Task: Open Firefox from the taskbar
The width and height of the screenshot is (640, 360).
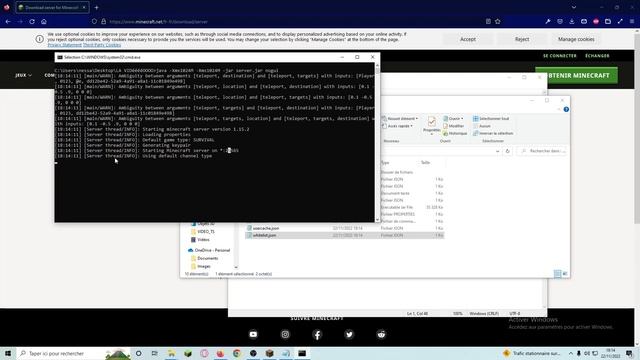Action: click(220, 353)
